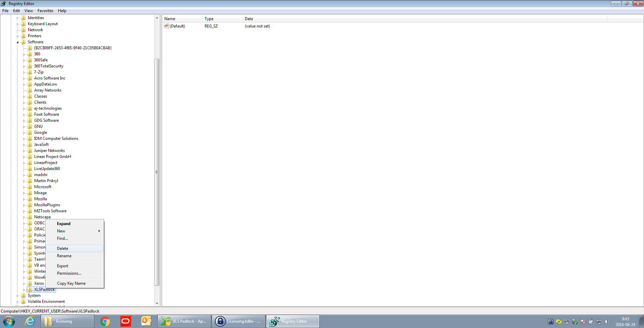Expand the System key arrow
The height and width of the screenshot is (328, 644).
click(17, 296)
